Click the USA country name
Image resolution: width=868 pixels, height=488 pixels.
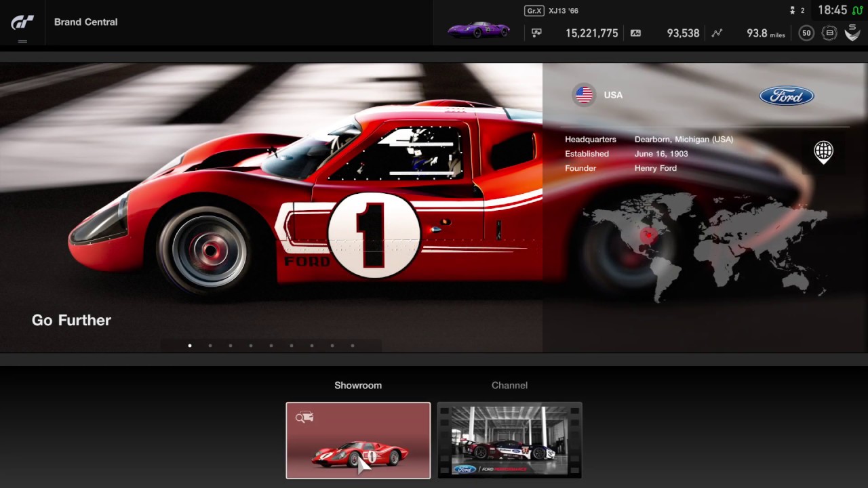pos(613,95)
